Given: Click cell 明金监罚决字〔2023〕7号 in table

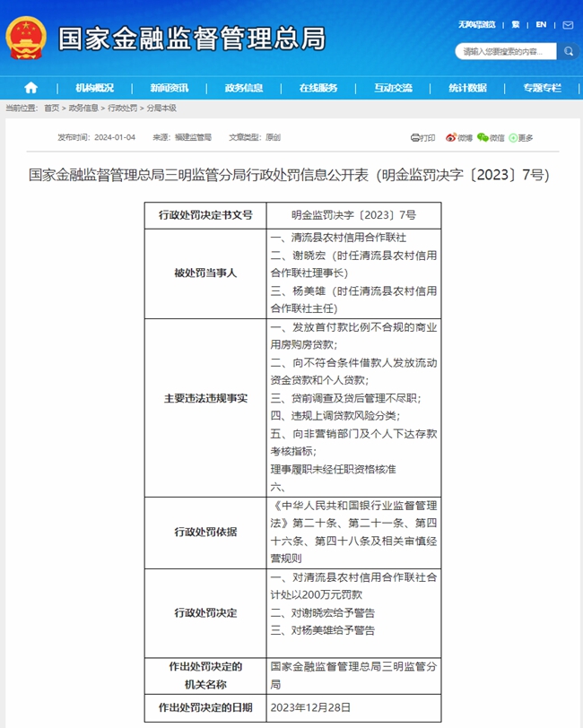Looking at the screenshot, I should [353, 215].
